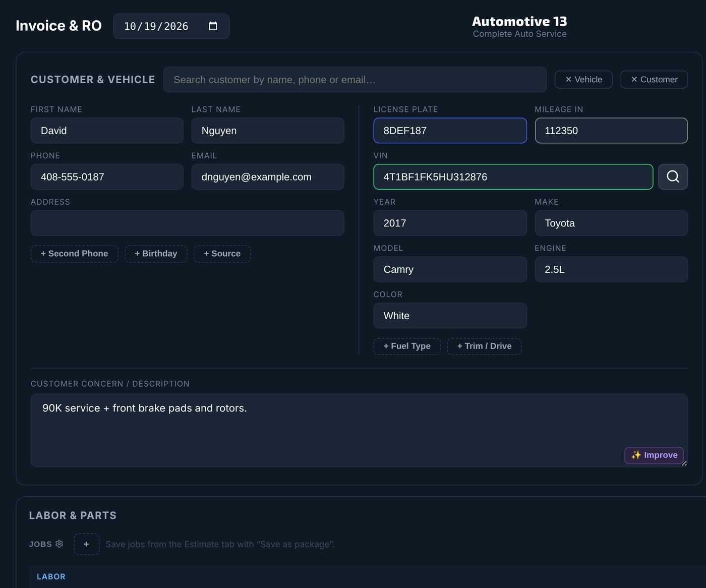Viewport: 706px width, 588px height.
Task: Click the Make field showing Toyota
Action: pyautogui.click(x=611, y=223)
